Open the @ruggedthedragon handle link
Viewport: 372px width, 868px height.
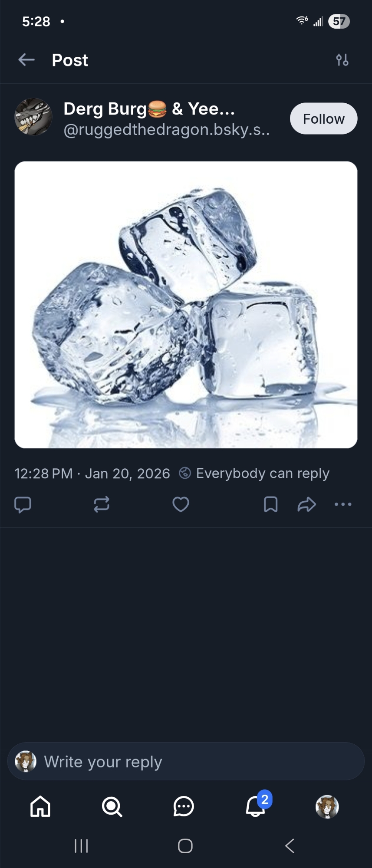pos(166,130)
